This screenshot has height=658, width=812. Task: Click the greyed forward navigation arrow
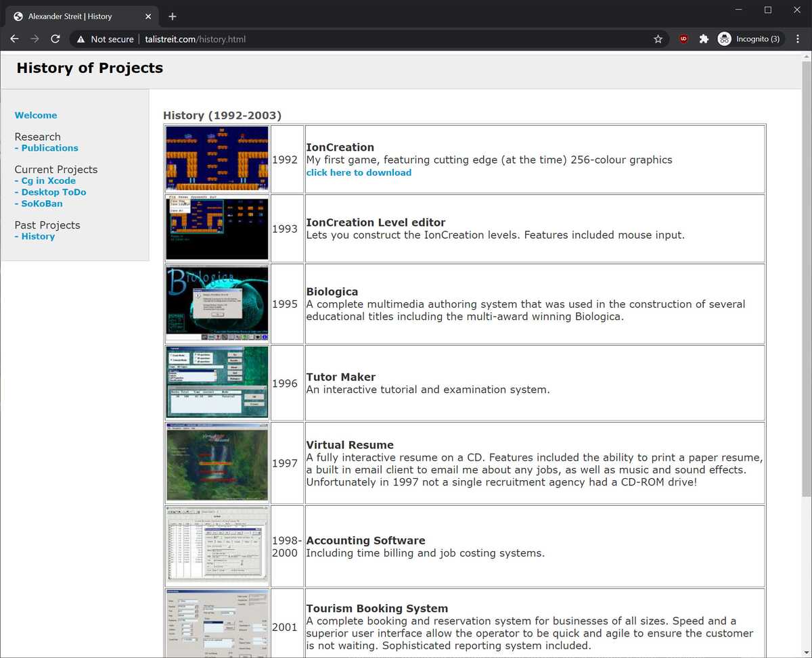click(35, 39)
